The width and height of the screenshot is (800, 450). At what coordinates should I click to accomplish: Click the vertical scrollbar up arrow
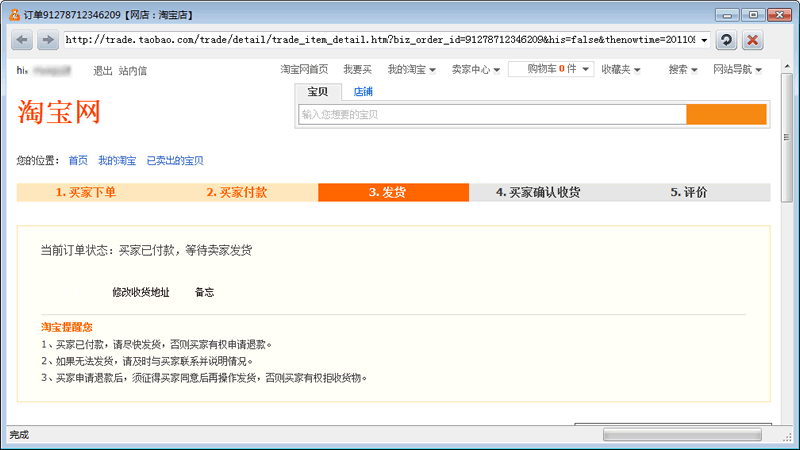pyautogui.click(x=787, y=66)
